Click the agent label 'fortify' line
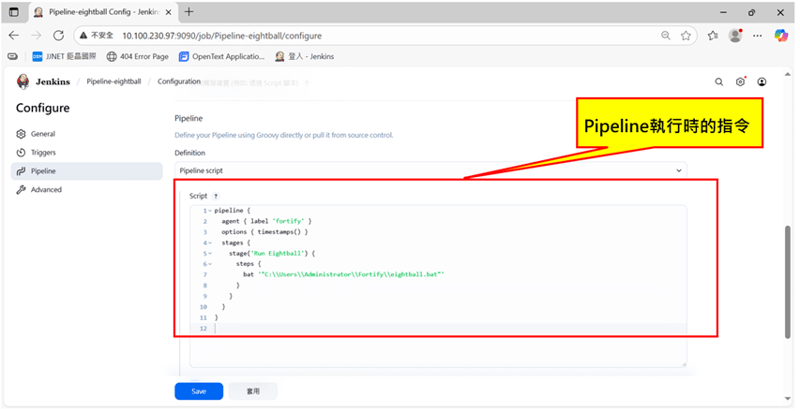The image size is (800, 412). point(266,221)
